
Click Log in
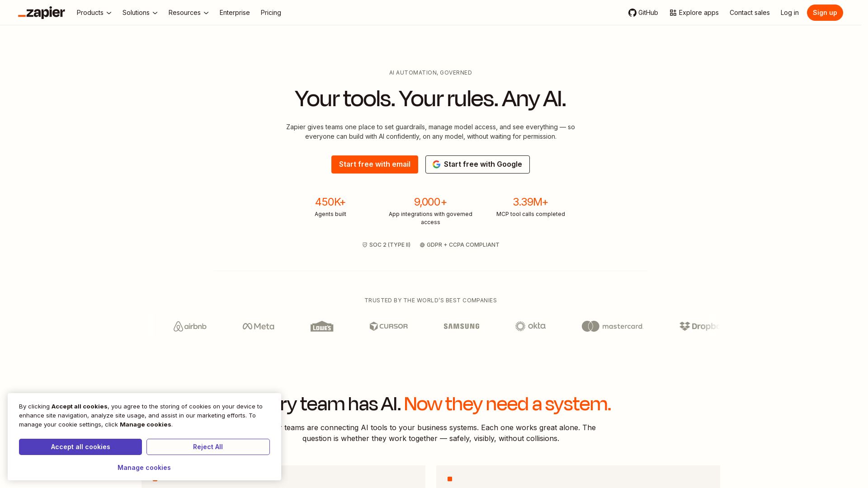pos(789,13)
